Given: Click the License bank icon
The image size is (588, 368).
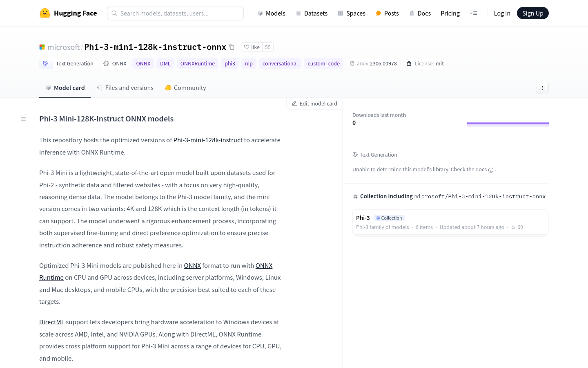Looking at the screenshot, I should click(409, 63).
